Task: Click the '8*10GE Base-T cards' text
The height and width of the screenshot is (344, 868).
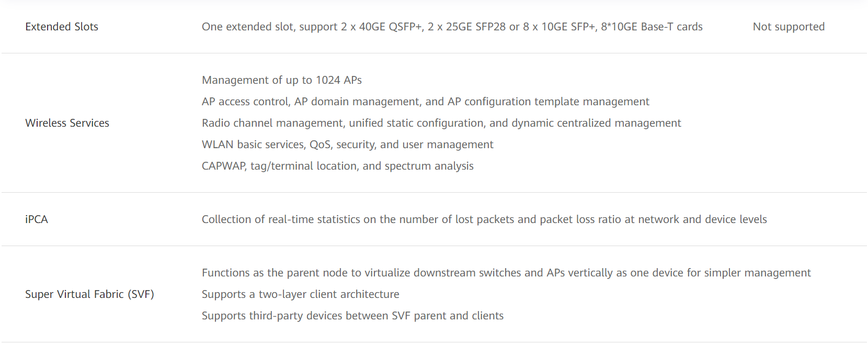Action: [652, 27]
